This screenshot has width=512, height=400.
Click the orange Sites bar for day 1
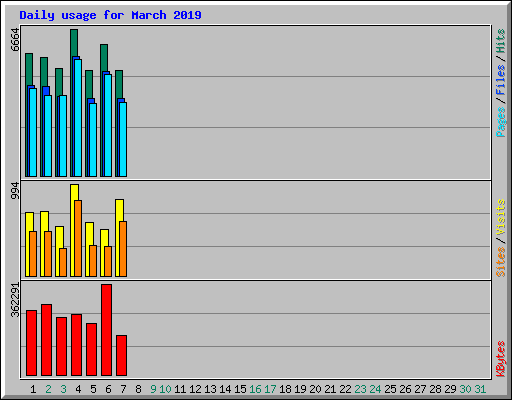click(x=33, y=254)
